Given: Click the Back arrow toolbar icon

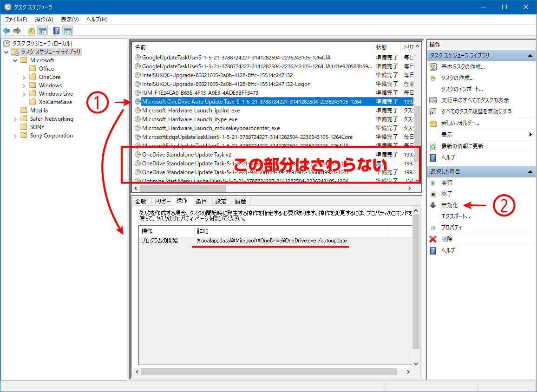Looking at the screenshot, I should point(7,31).
